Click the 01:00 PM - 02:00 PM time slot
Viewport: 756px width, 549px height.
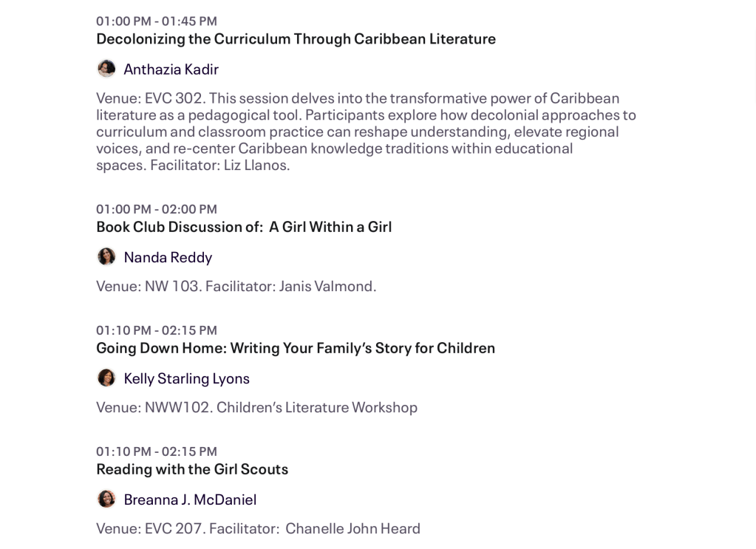tap(157, 209)
